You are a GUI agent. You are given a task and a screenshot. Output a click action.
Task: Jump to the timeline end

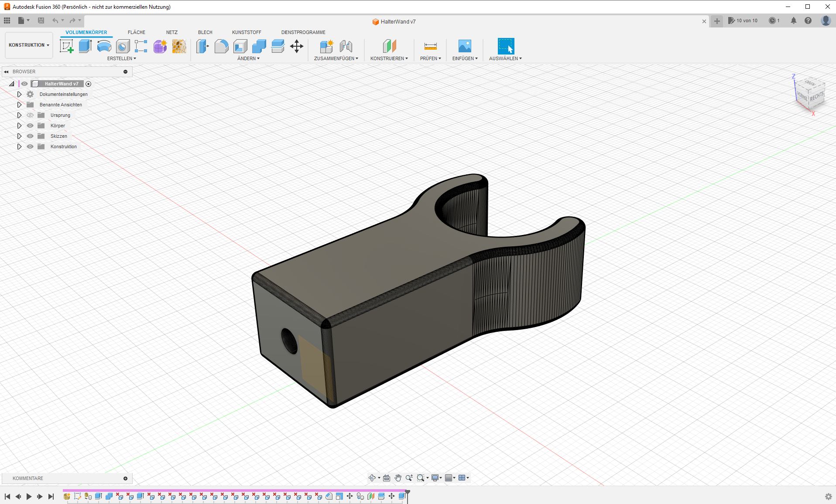51,497
